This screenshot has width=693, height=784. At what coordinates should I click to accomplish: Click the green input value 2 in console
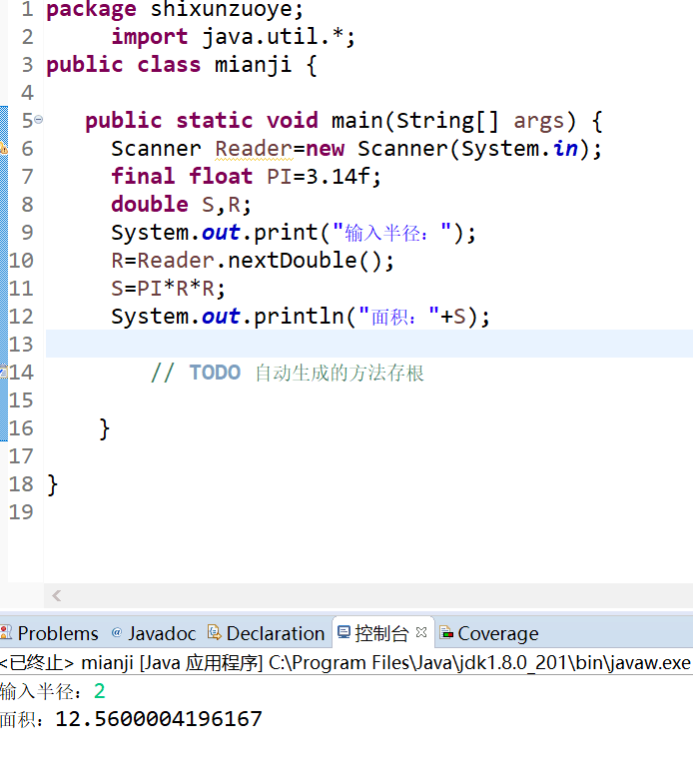(x=100, y=691)
